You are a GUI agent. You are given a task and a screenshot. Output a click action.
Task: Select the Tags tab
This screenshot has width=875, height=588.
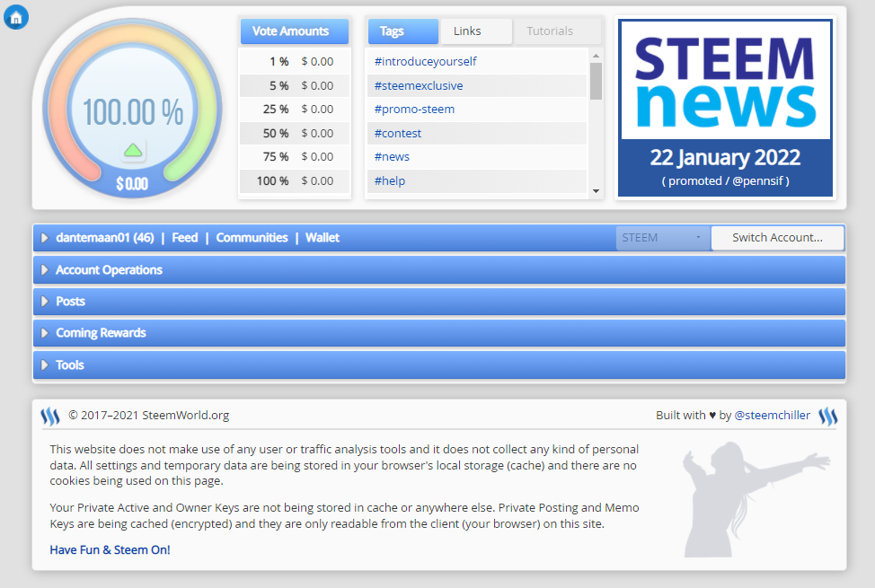point(402,31)
